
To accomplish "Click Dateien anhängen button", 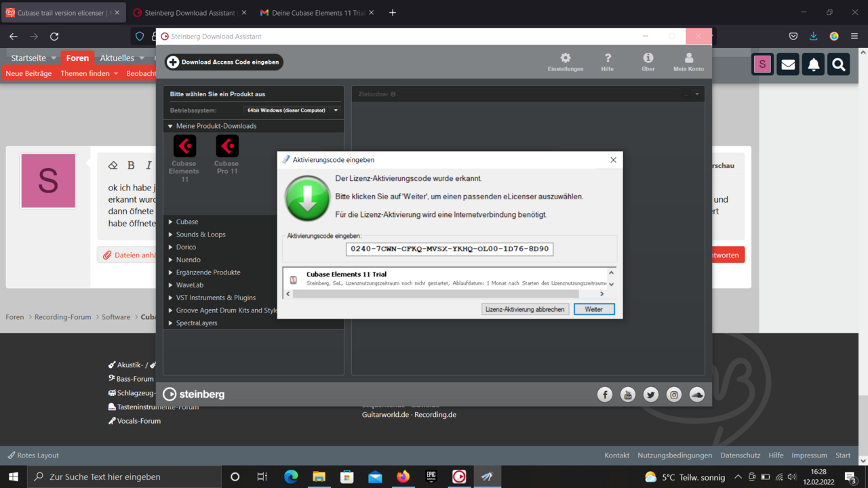I will [129, 255].
